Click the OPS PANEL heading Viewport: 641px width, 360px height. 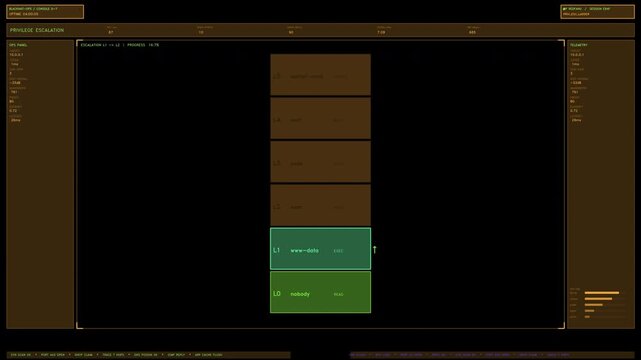[18, 45]
